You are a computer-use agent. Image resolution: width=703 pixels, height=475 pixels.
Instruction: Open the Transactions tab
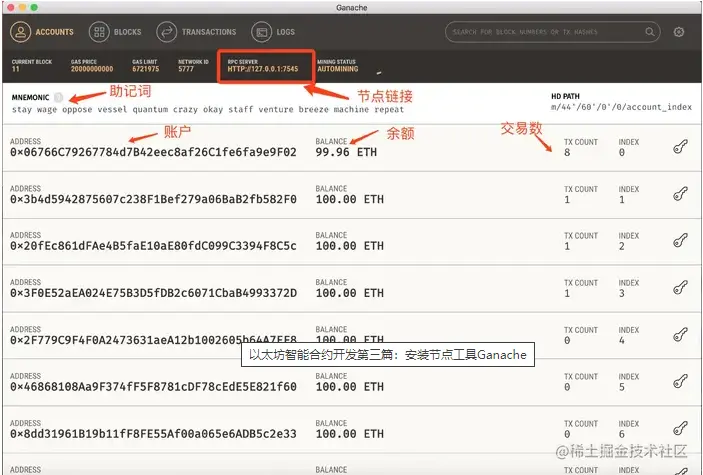tap(196, 32)
